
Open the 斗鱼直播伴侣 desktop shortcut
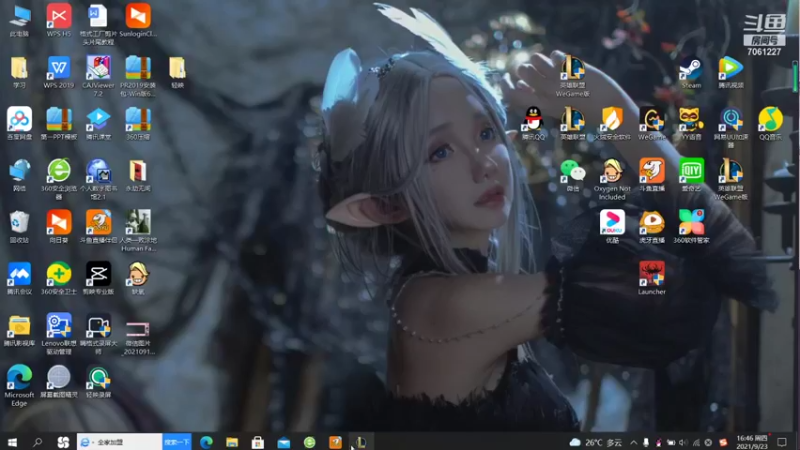coord(98,227)
